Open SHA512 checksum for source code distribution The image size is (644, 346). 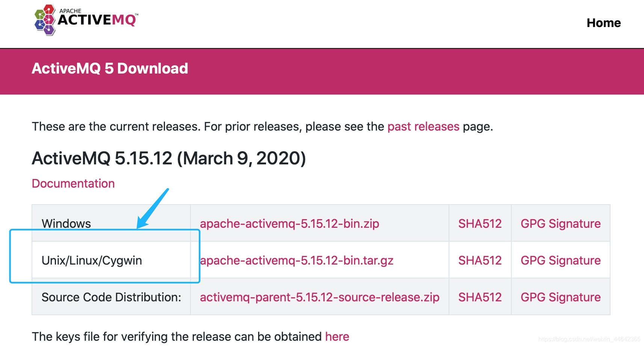(x=480, y=297)
